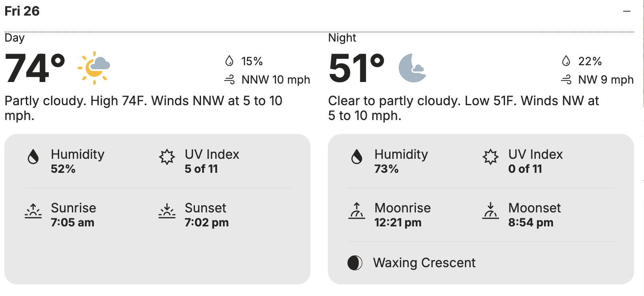Click the cloudy moon night icon

point(413,68)
